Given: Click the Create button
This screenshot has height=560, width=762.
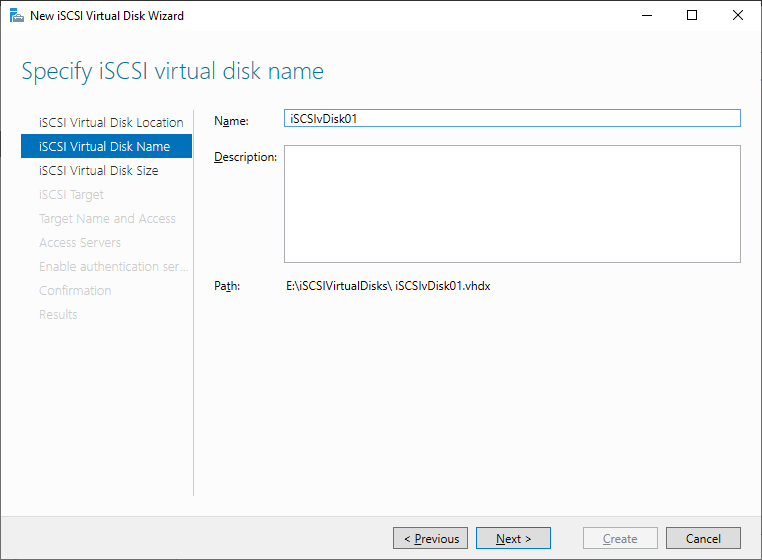Looking at the screenshot, I should 620,538.
